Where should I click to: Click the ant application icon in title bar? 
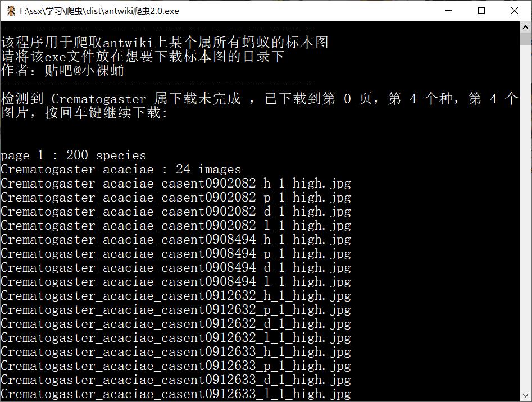click(x=11, y=11)
